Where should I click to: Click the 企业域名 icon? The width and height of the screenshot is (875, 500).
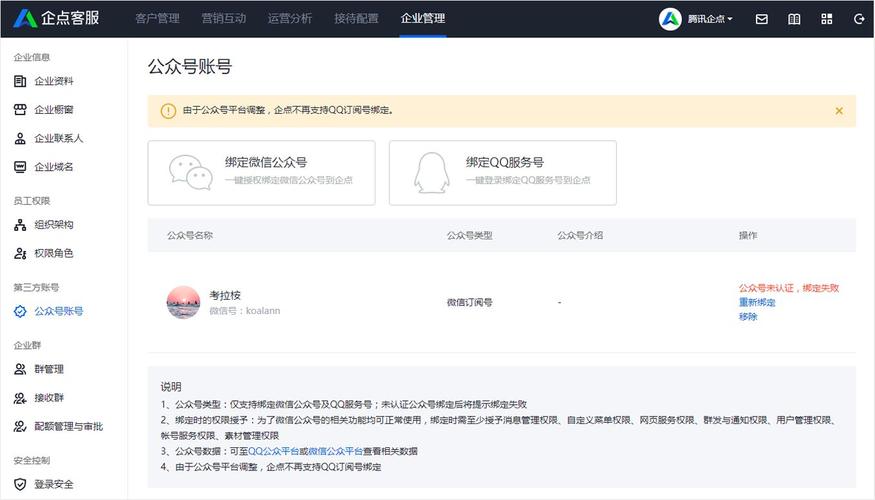20,167
